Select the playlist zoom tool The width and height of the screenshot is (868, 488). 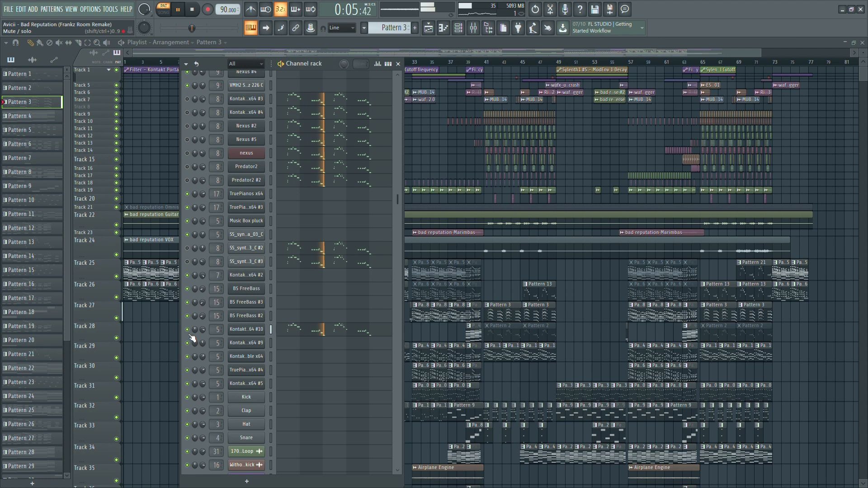[97, 42]
